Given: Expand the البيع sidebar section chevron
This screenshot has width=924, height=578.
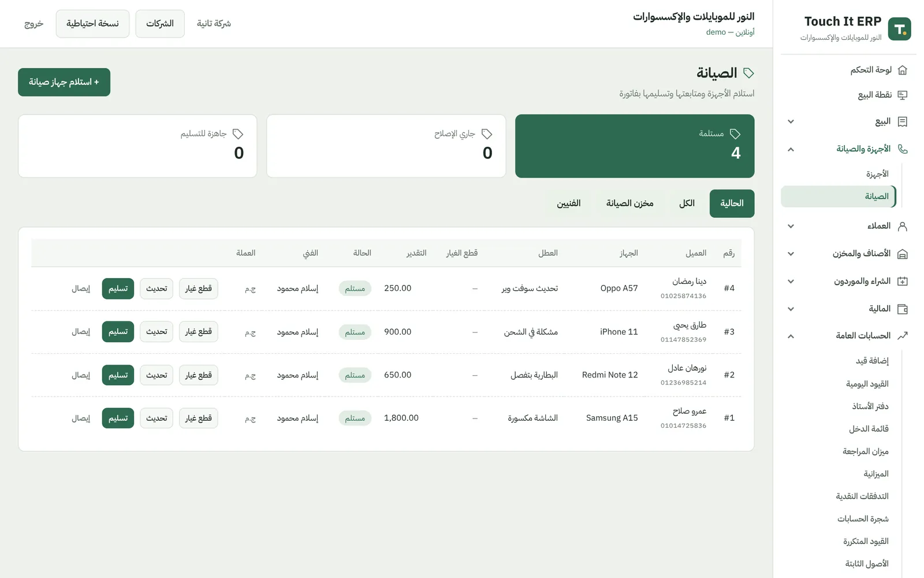Looking at the screenshot, I should pyautogui.click(x=791, y=121).
